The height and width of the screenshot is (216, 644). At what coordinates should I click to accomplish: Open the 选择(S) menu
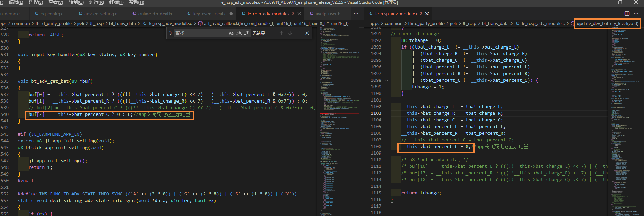click(x=36, y=2)
